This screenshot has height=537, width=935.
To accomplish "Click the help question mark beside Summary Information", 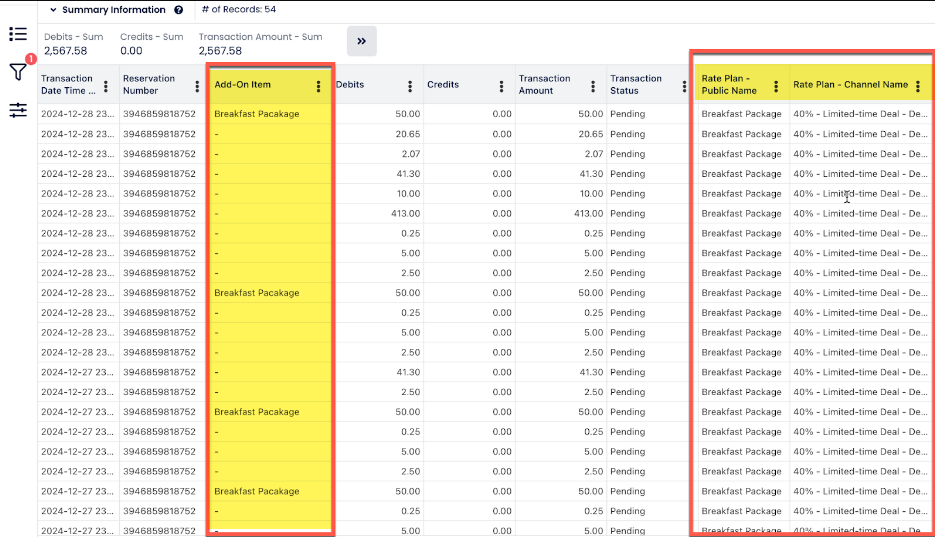I will click(x=179, y=10).
